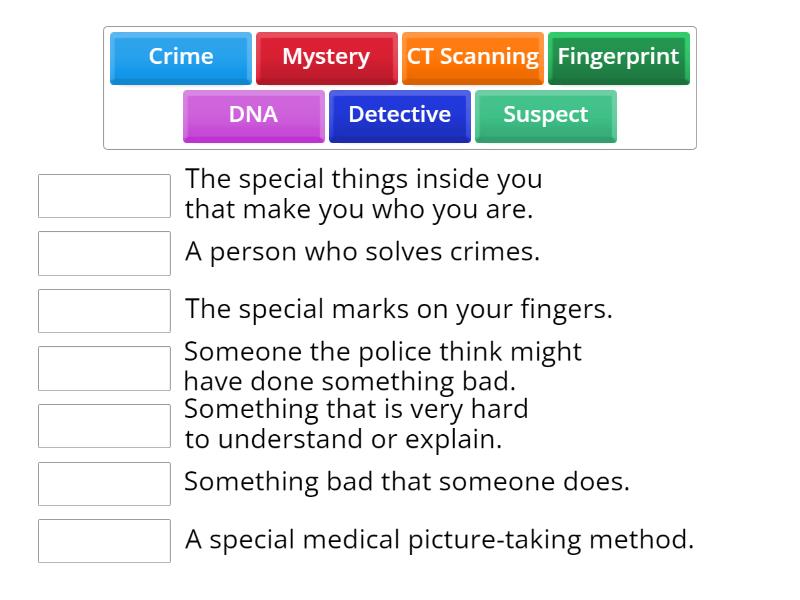Screen dimensions: 800x600
Task: Click the answer box for 'A person who solves crimes'
Action: pyautogui.click(x=104, y=253)
